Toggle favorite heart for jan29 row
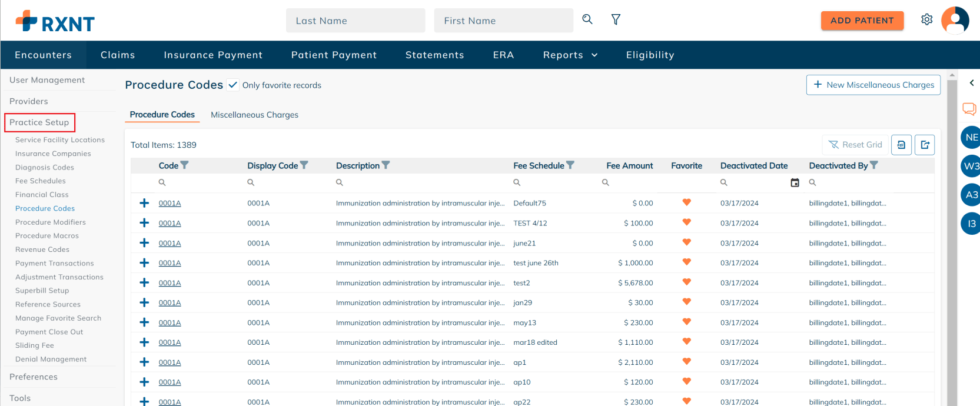 click(x=686, y=302)
